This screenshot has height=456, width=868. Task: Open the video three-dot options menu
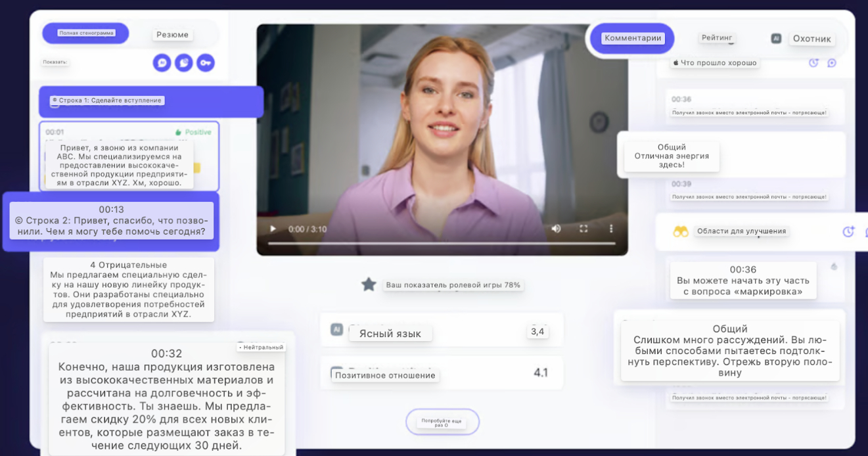(611, 229)
